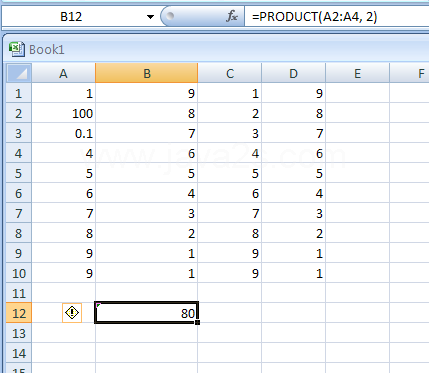Click cell D2 containing 8

[x=293, y=113]
